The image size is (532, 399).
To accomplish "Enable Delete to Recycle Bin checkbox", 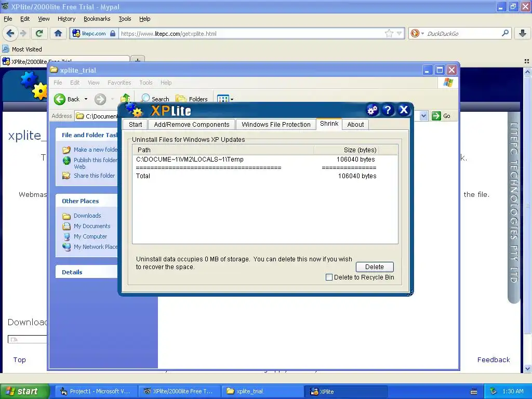I will click(x=329, y=277).
